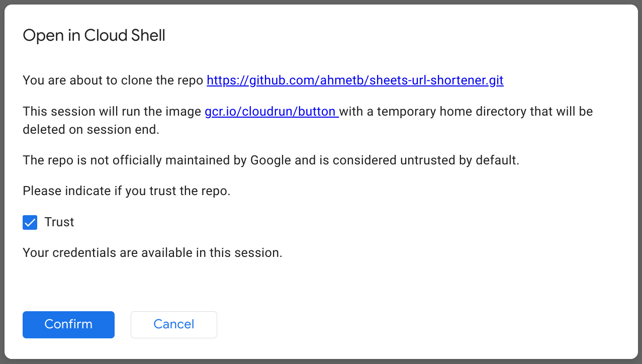642x364 pixels.
Task: Click the white checkmark icon beside Trust
Action: (30, 222)
